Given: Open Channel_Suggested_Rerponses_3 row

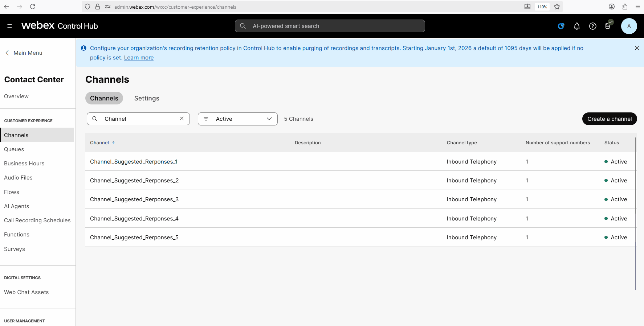Looking at the screenshot, I should (134, 199).
